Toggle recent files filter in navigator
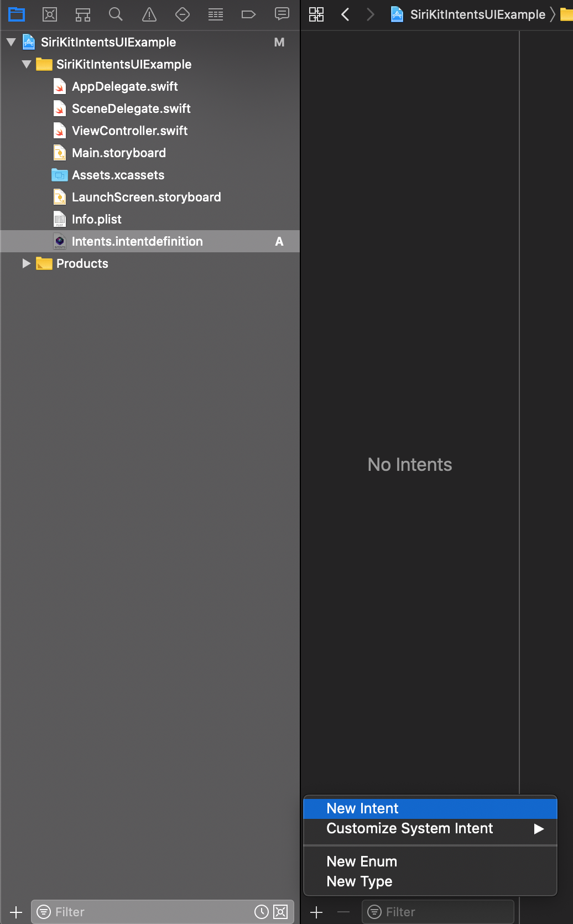The width and height of the screenshot is (573, 924). tap(262, 912)
